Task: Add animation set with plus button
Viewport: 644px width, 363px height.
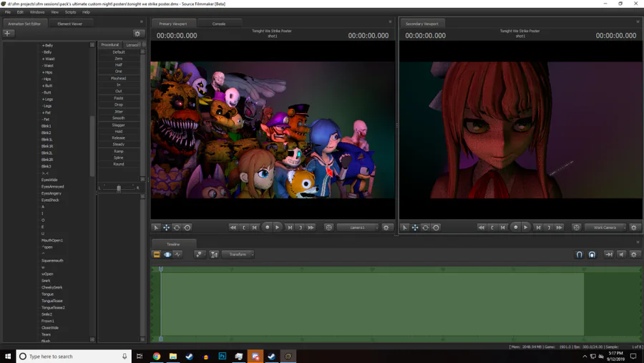Action: point(8,34)
